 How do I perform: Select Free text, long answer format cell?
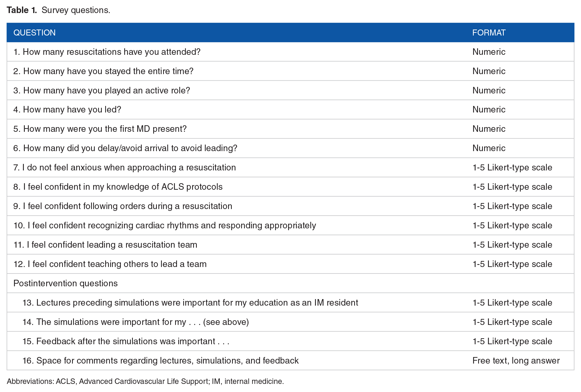click(516, 361)
